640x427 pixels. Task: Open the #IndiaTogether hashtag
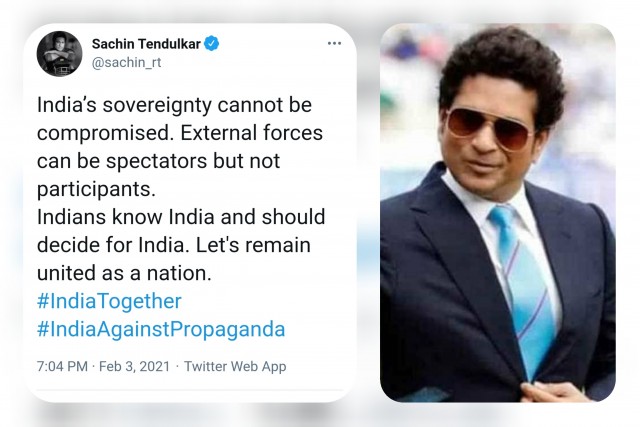[109, 301]
